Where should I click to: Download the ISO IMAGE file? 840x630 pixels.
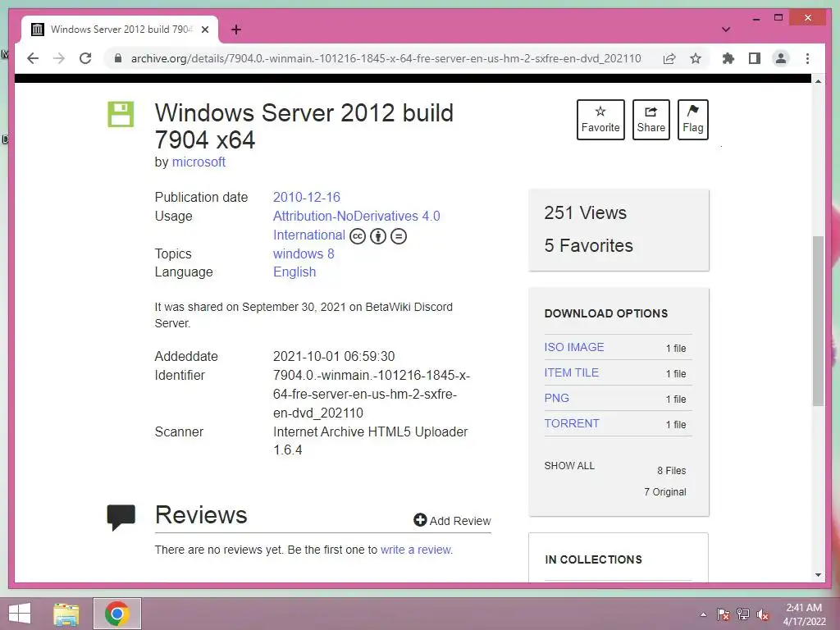[573, 347]
